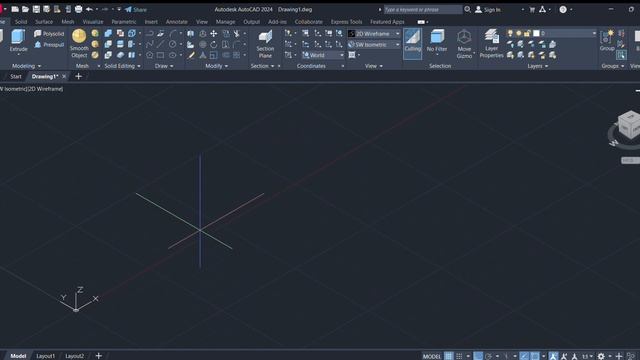The width and height of the screenshot is (640, 360).
Task: Open the Visualize ribbon tab
Action: coord(93,22)
